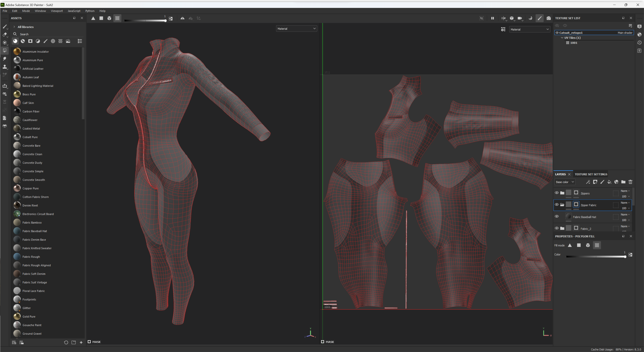
Task: Hide the Fabric_2 layer
Action: (557, 228)
